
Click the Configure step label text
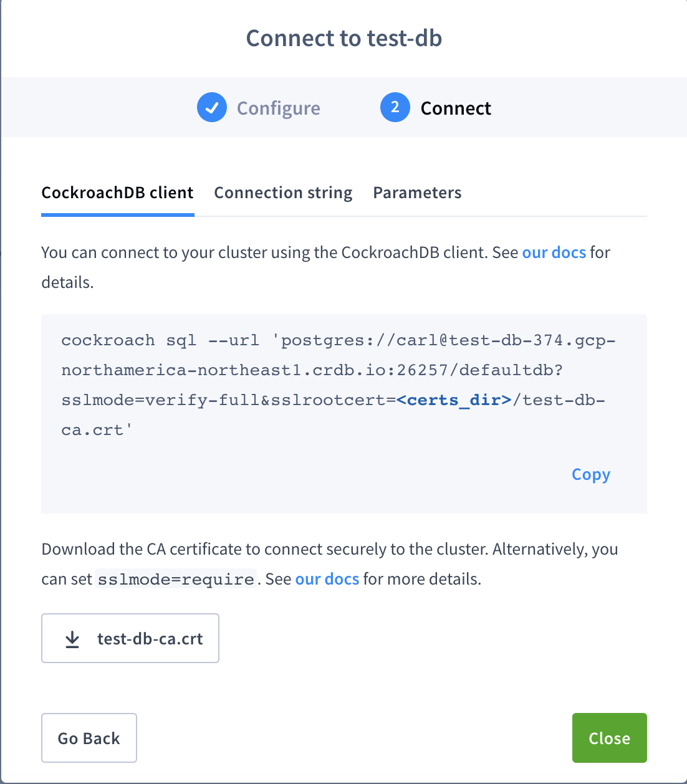click(x=278, y=108)
